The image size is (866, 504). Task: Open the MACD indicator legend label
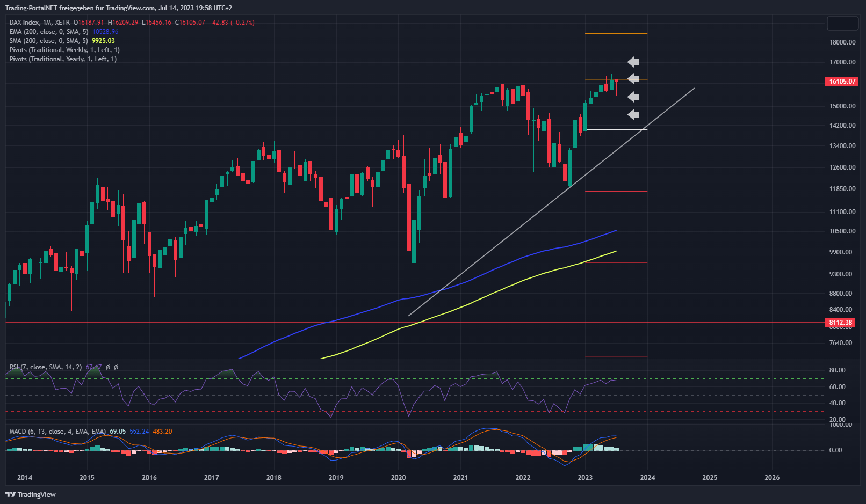[x=57, y=432]
